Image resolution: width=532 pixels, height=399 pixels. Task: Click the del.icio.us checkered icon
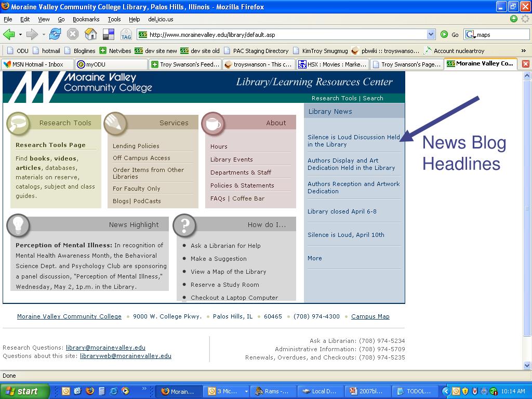(109, 34)
